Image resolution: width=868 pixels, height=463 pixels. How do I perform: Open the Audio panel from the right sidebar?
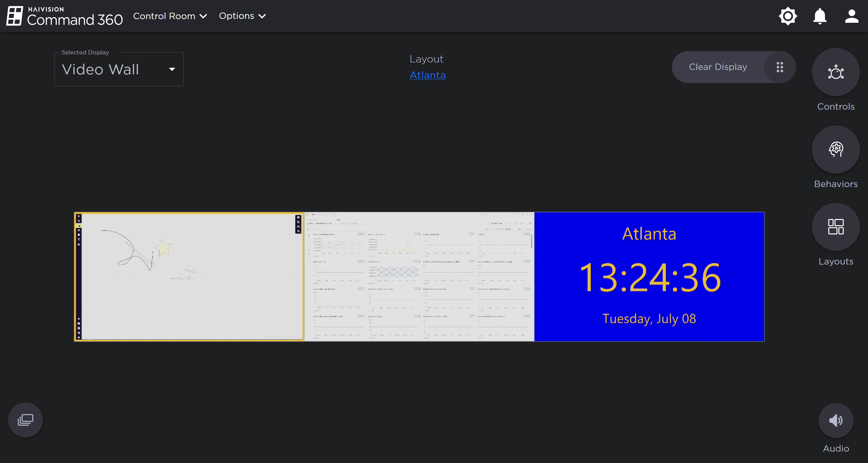836,420
